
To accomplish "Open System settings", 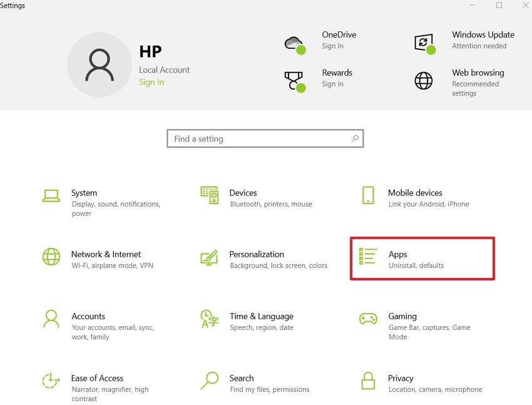I will pos(84,193).
